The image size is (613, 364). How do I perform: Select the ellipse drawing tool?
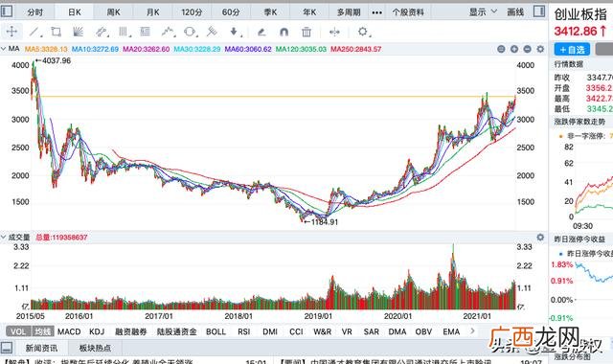190,32
